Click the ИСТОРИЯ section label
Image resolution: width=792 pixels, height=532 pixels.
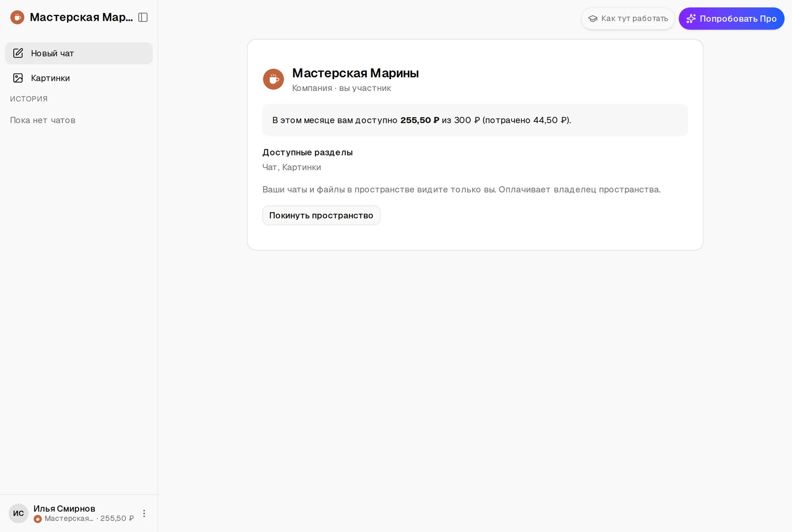[29, 99]
